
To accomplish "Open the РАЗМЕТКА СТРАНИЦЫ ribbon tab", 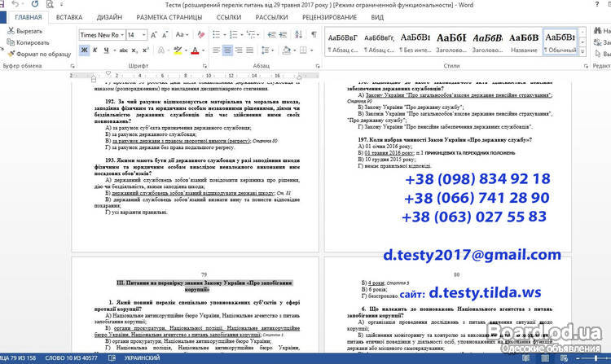I will (x=169, y=18).
